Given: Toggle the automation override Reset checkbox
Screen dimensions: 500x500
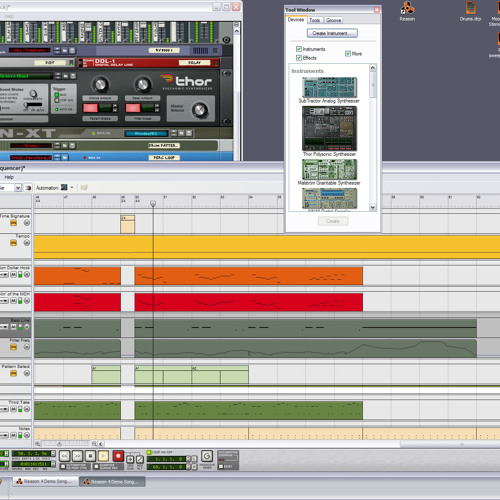Looking at the screenshot, I should 221,466.
